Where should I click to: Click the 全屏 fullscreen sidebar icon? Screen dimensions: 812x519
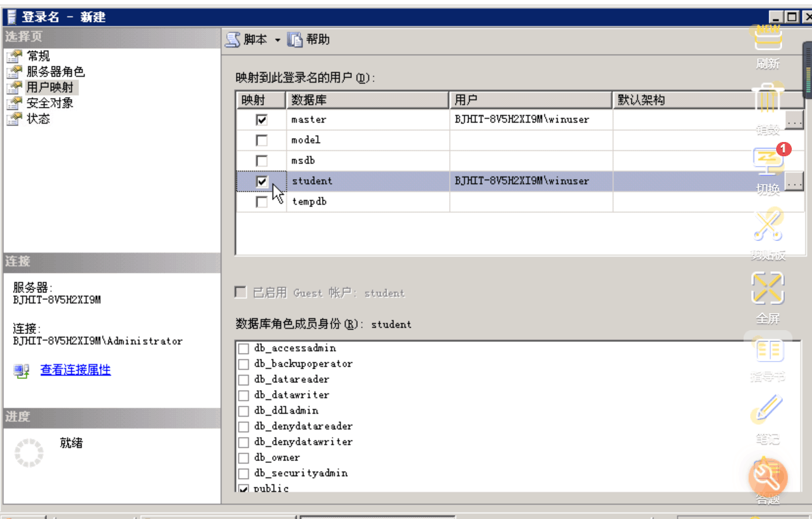pos(768,288)
